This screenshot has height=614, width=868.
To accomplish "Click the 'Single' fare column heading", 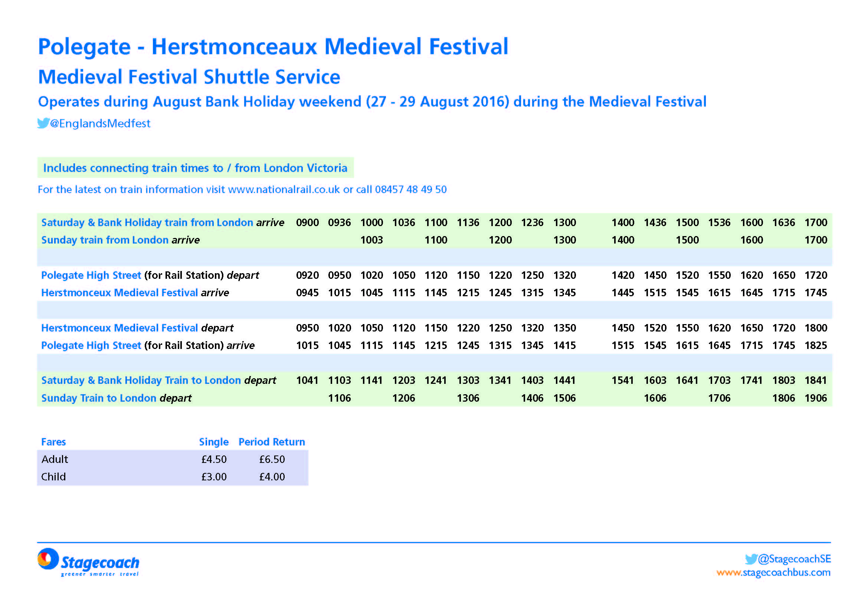I will coord(214,442).
